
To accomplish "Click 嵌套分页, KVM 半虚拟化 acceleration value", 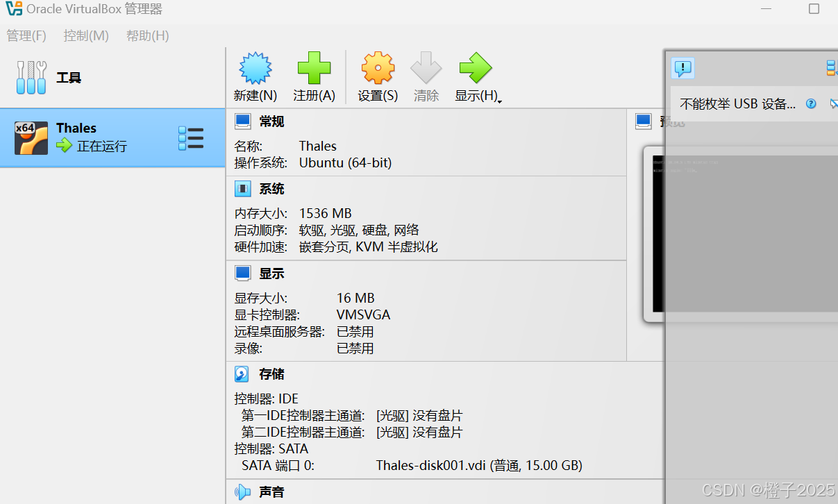I will click(x=369, y=246).
